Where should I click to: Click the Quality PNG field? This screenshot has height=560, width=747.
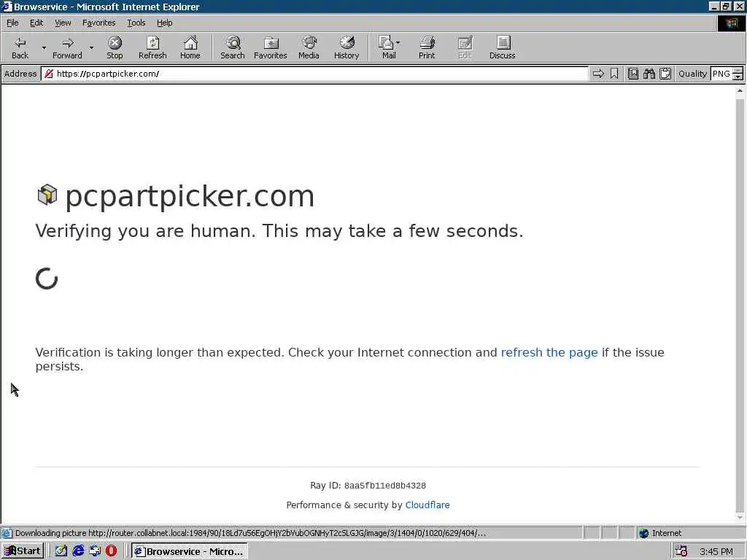pos(721,74)
